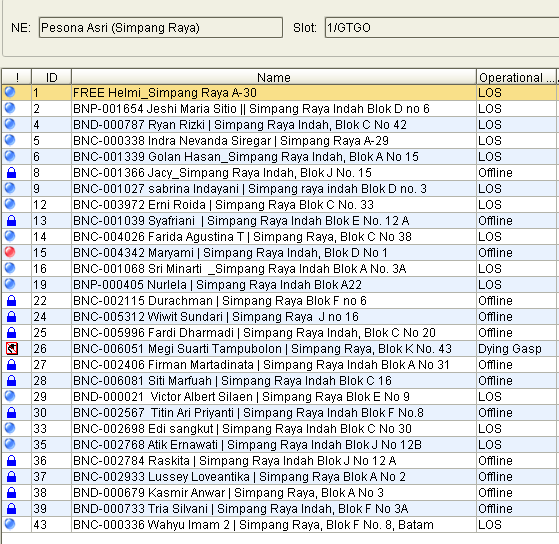Viewport: 559px width, 544px height.
Task: Click the lock icon on row ID 22
Action: click(x=12, y=301)
